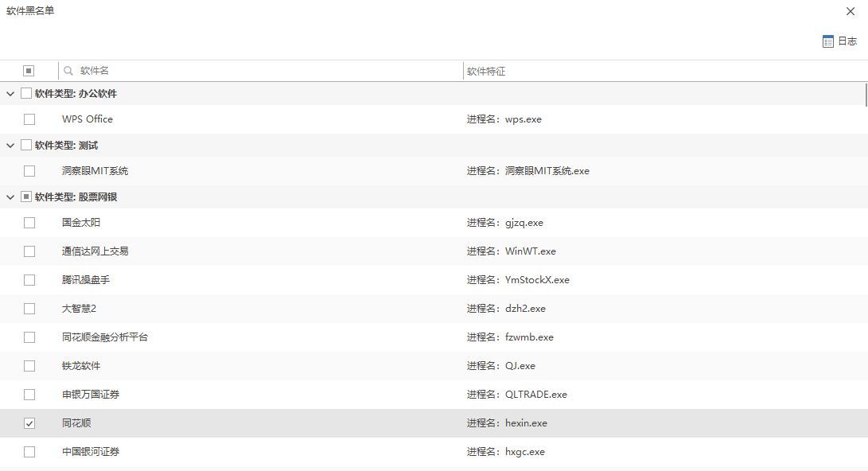Click the 软件特征 column header
Image resolution: width=868 pixels, height=471 pixels.
486,72
